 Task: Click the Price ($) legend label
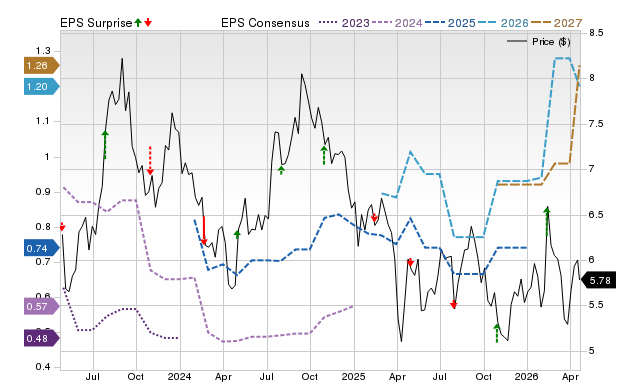551,42
